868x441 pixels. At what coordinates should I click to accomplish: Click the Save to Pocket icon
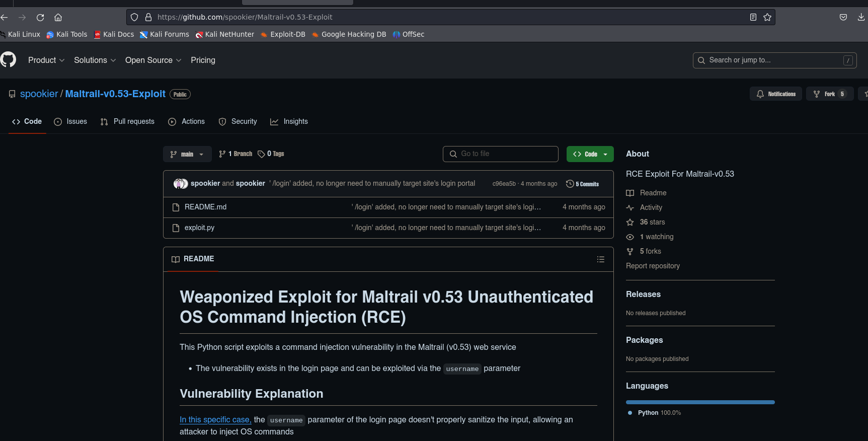(x=843, y=17)
